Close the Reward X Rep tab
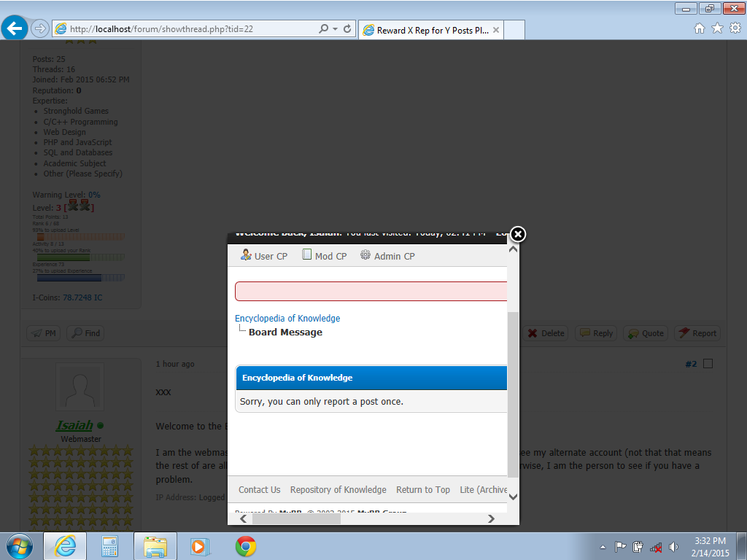Viewport: 747px width, 560px height. tap(496, 30)
